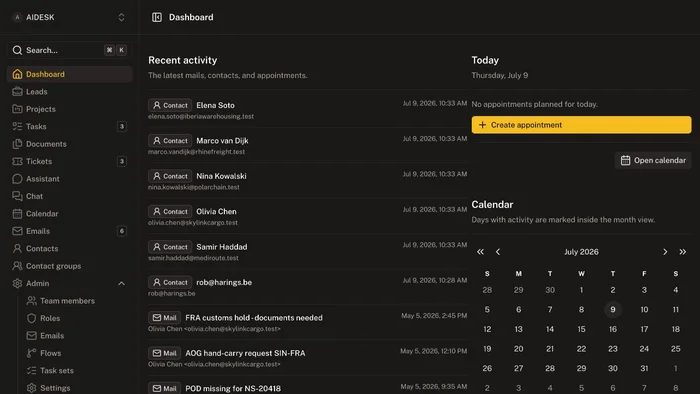Viewport: 700px width, 394px height.
Task: Open mail FRA customs hold - documents needed
Action: tap(308, 322)
